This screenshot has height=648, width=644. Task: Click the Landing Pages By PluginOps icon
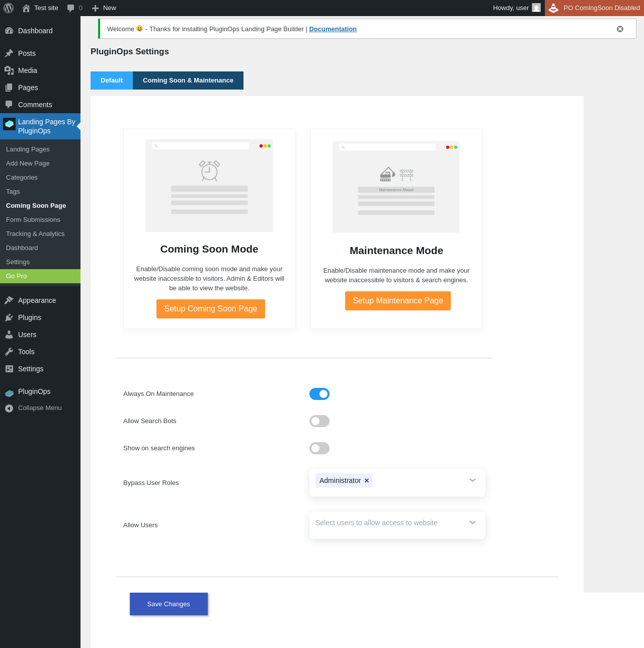(x=9, y=124)
